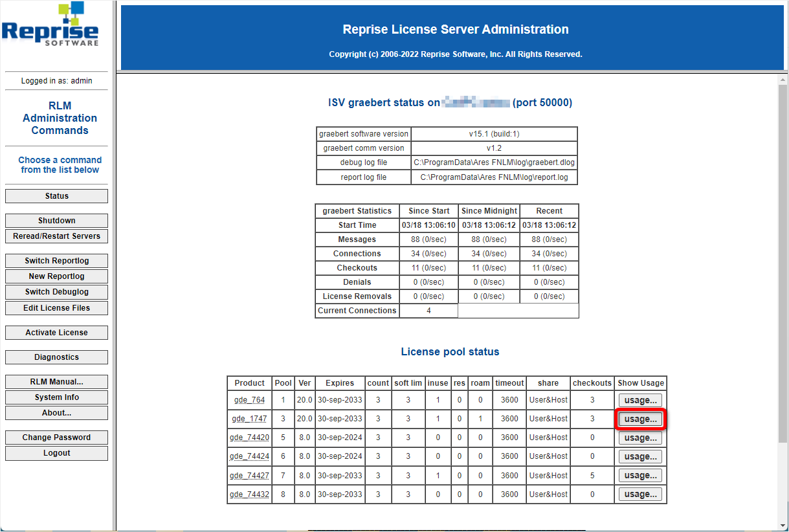Show usage for gde_74432
Viewport: 789px width, 532px height.
640,494
